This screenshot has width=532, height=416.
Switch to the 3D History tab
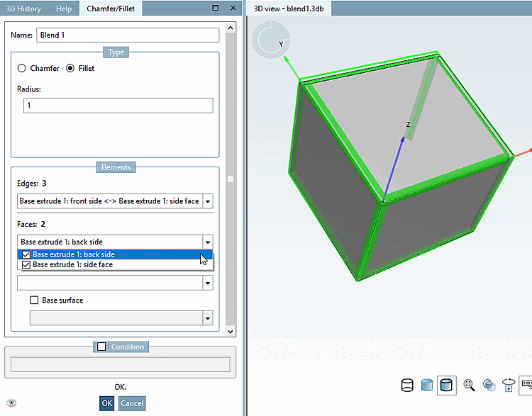click(23, 9)
